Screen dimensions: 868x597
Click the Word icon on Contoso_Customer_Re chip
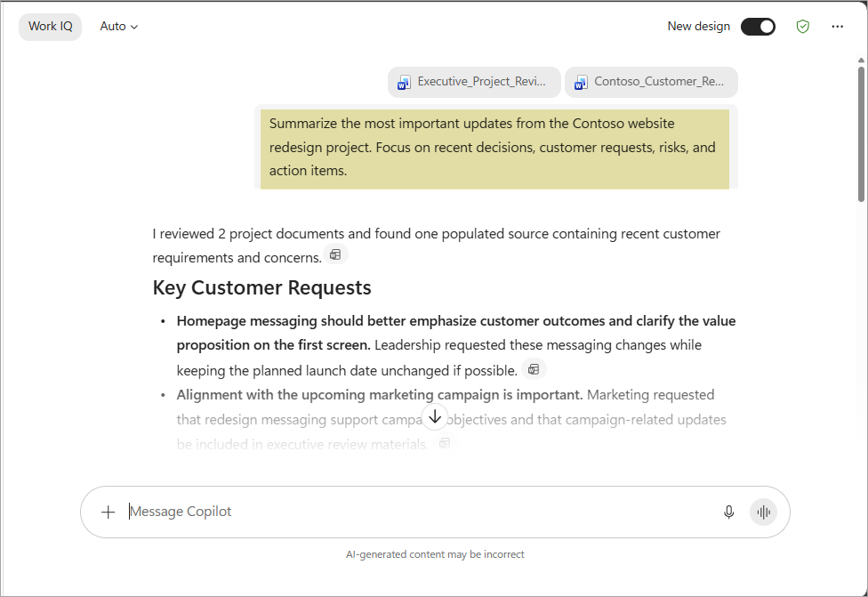pyautogui.click(x=581, y=83)
